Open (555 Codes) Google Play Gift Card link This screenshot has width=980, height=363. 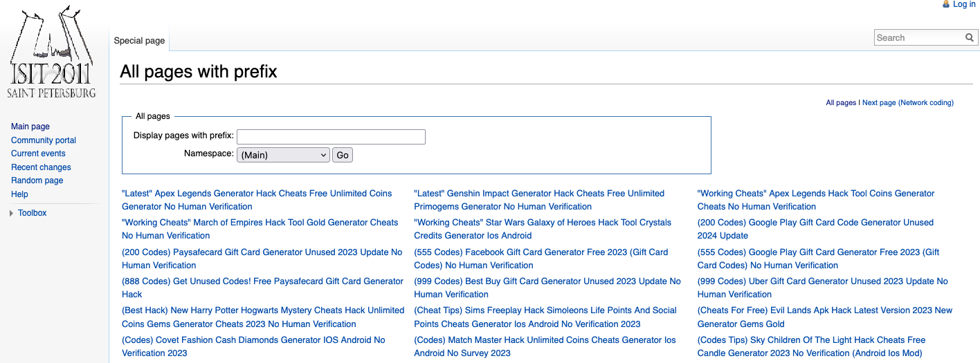pos(819,259)
